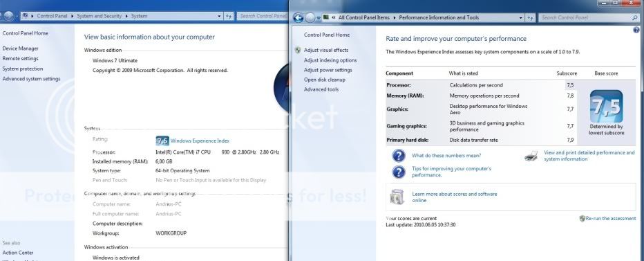Open System protection

(x=23, y=69)
